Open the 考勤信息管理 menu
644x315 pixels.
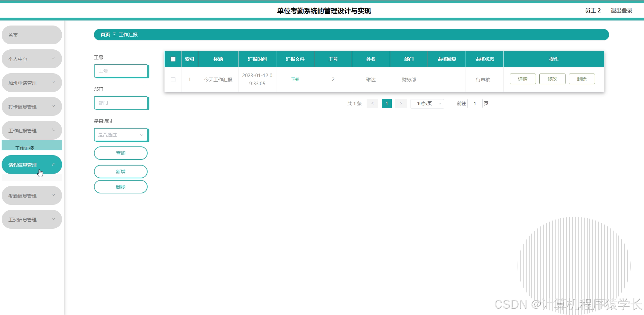pos(32,195)
